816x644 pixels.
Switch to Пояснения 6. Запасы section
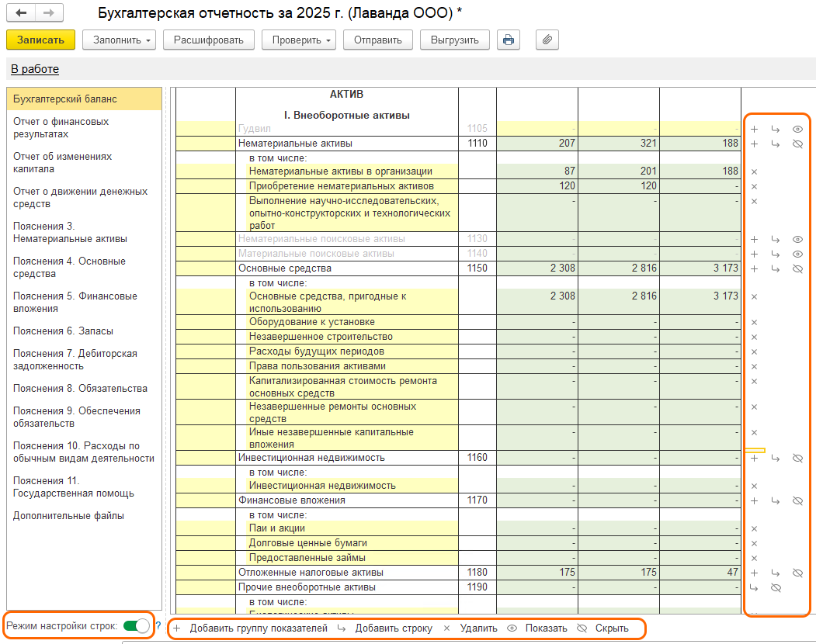point(63,331)
